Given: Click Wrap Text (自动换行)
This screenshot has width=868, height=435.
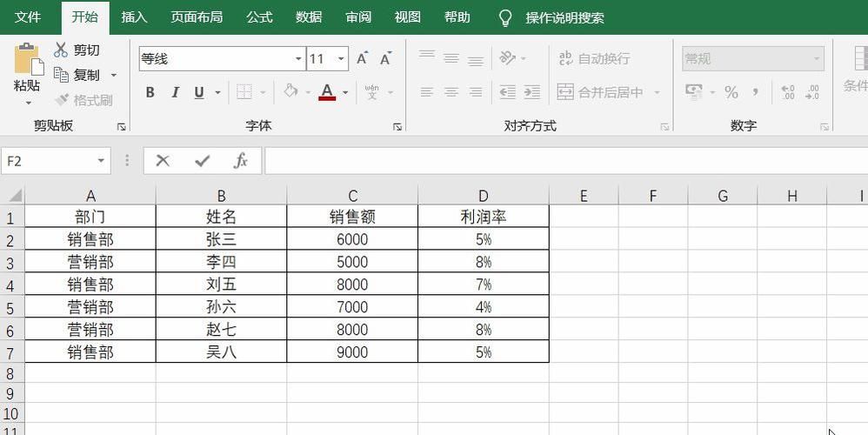Looking at the screenshot, I should click(594, 58).
